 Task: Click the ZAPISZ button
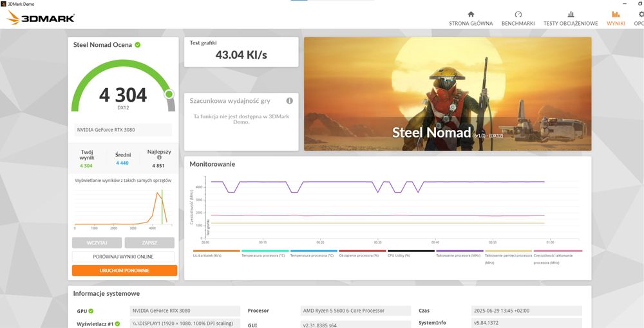tap(149, 242)
